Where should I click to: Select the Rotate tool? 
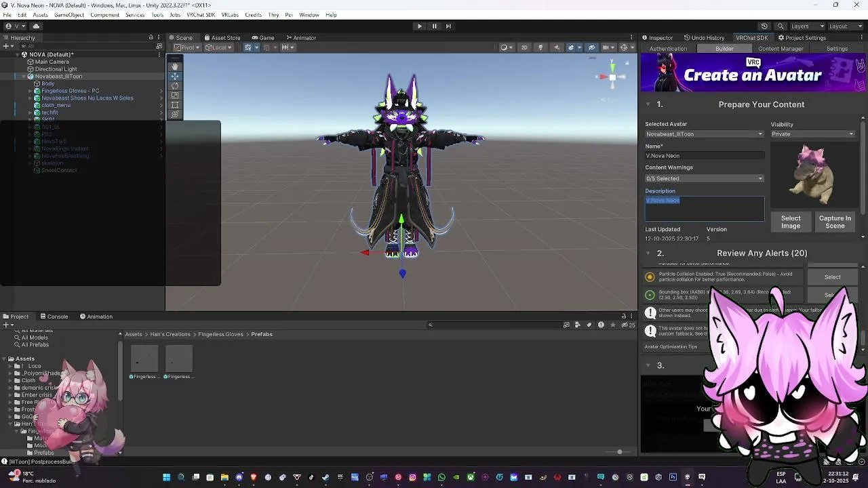(x=175, y=85)
